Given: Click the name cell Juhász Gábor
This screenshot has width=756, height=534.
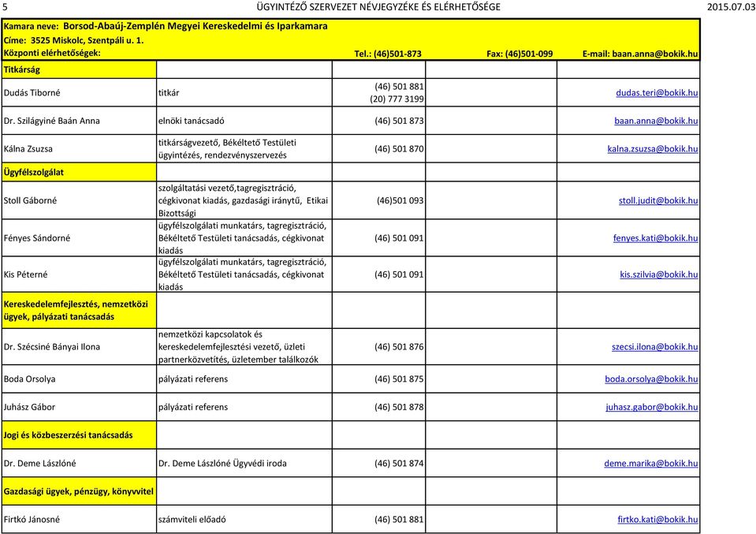Looking at the screenshot, I should click(79, 407).
